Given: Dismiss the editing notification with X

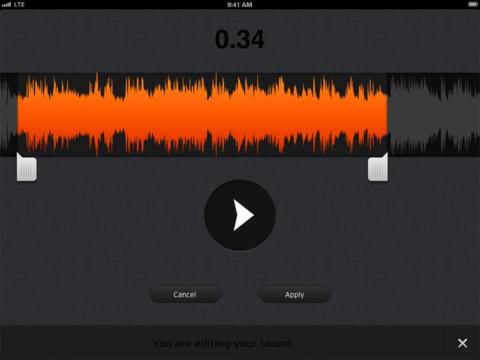Looking at the screenshot, I should pos(462,343).
